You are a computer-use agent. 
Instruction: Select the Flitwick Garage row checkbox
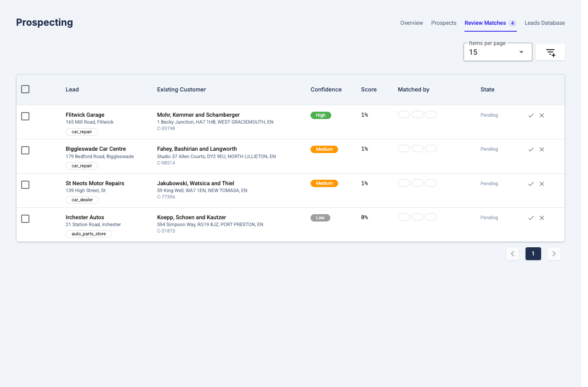point(25,116)
